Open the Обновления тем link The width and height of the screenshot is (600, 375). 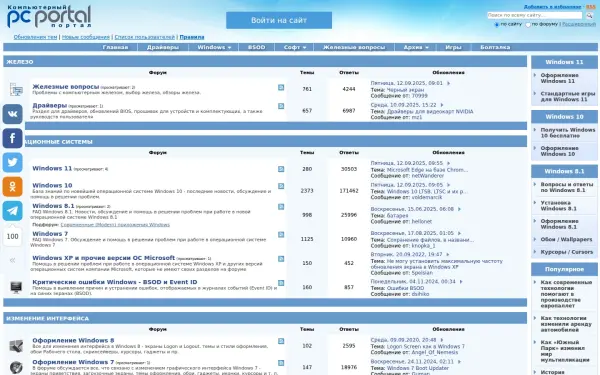(35, 37)
